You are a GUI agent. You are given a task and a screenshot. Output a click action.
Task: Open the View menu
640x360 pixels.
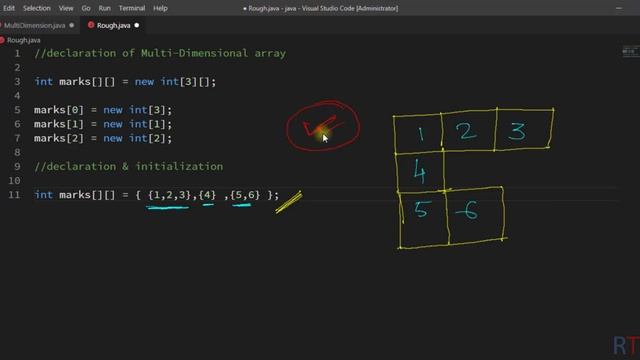point(66,8)
